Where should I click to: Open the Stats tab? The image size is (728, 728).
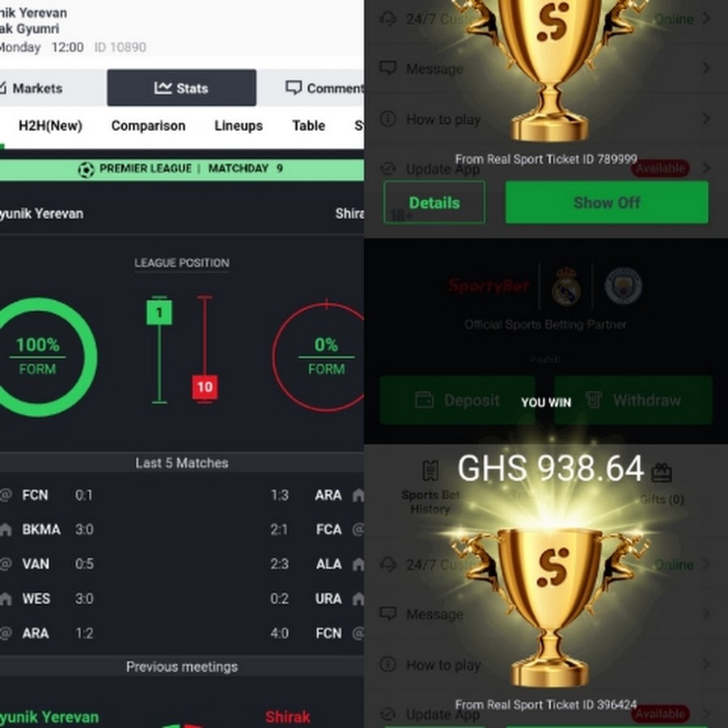pos(181,87)
